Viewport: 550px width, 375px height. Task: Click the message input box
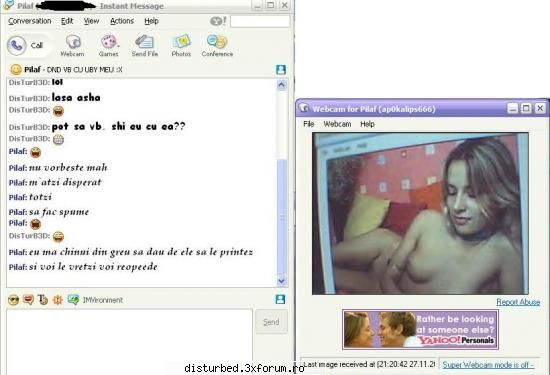click(x=129, y=341)
